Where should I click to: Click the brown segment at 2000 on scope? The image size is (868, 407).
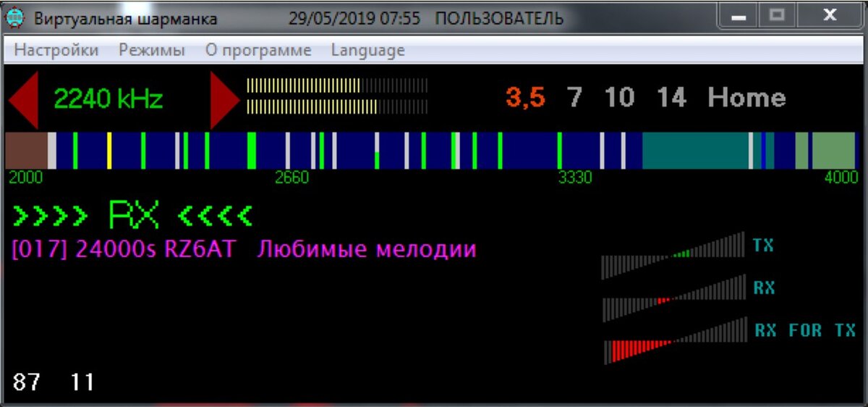coord(26,150)
